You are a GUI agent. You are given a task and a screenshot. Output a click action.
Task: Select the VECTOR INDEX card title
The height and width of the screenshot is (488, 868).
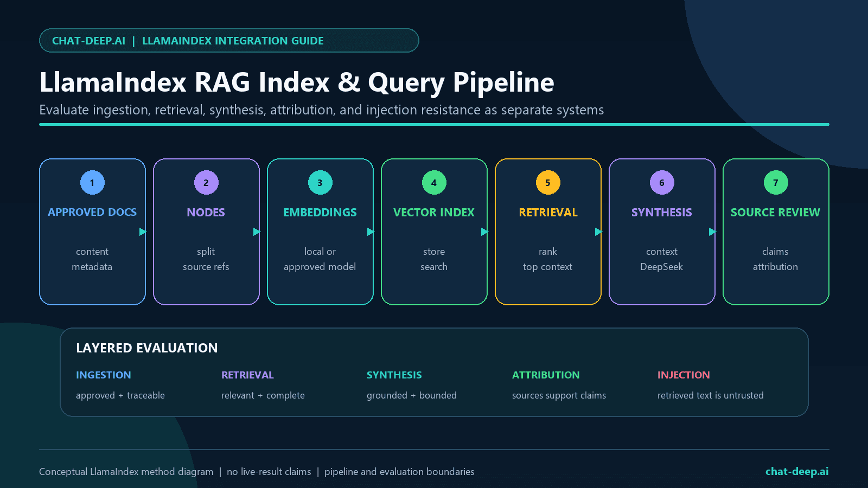pyautogui.click(x=434, y=213)
